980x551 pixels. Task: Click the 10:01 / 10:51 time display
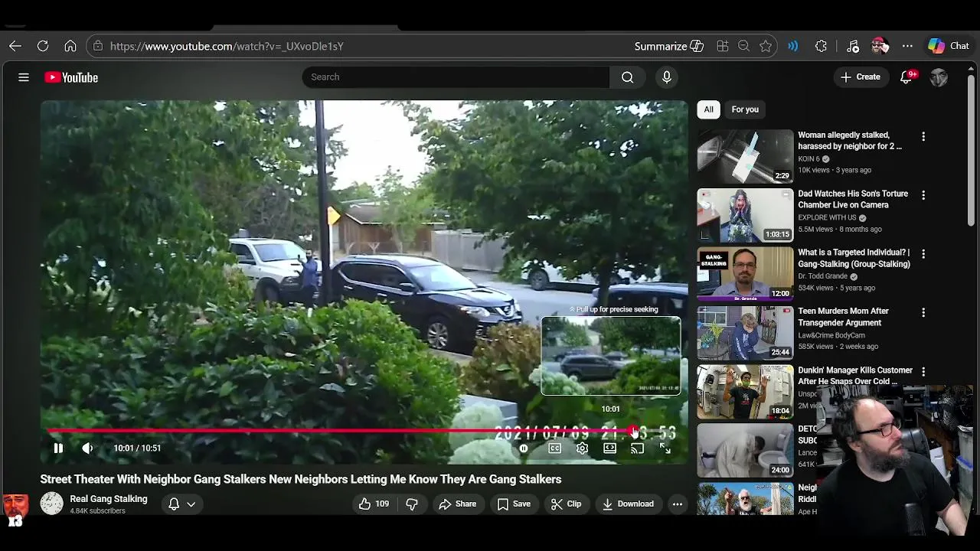tap(137, 448)
